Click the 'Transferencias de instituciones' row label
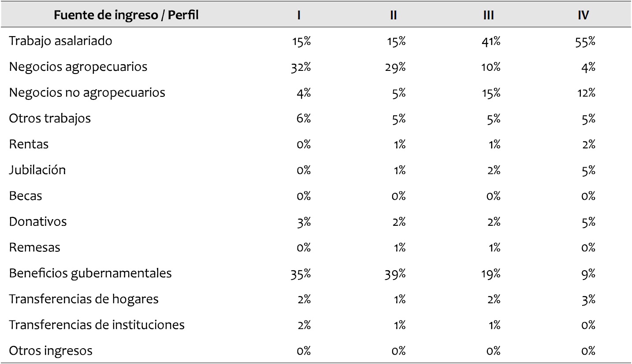The width and height of the screenshot is (632, 364). pos(97,325)
